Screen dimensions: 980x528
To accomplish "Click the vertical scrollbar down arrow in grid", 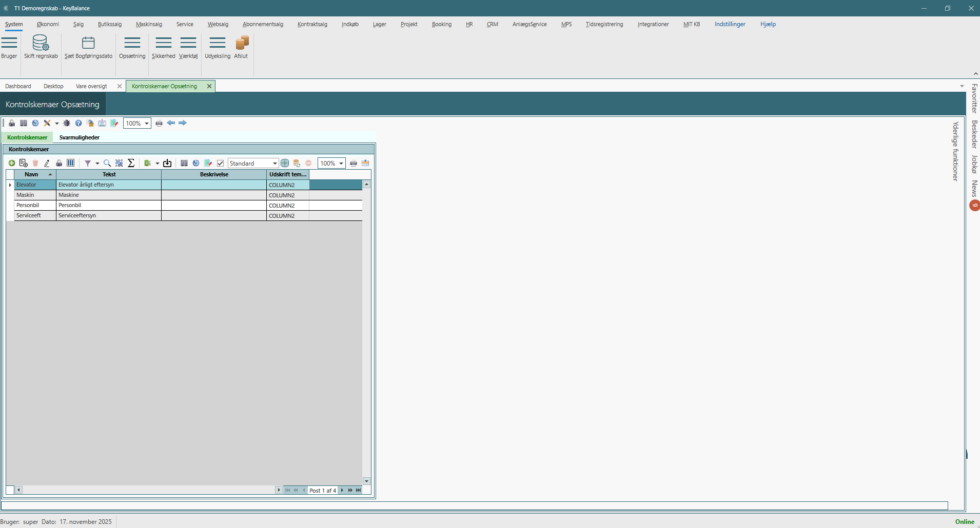I will [366, 481].
